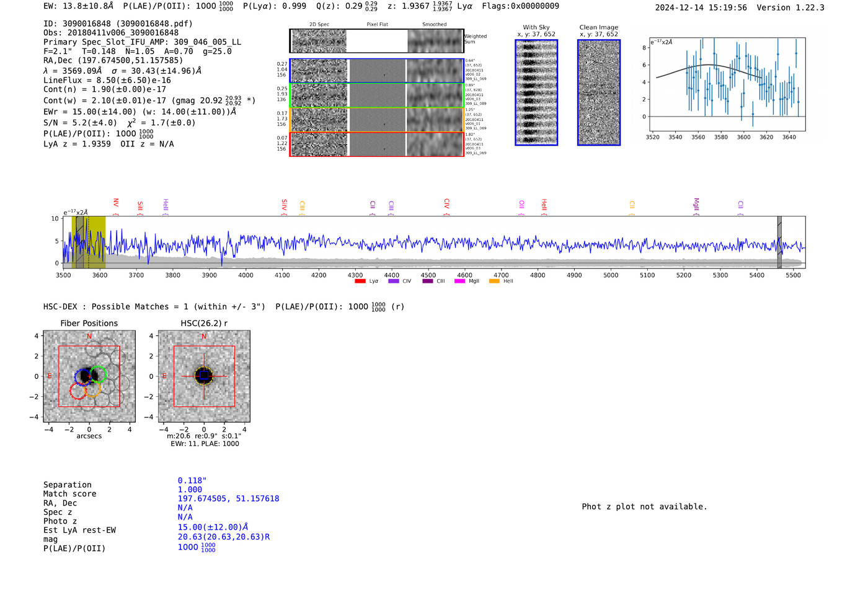Select the magenta OII line label
This screenshot has width=868, height=591.
[521, 205]
